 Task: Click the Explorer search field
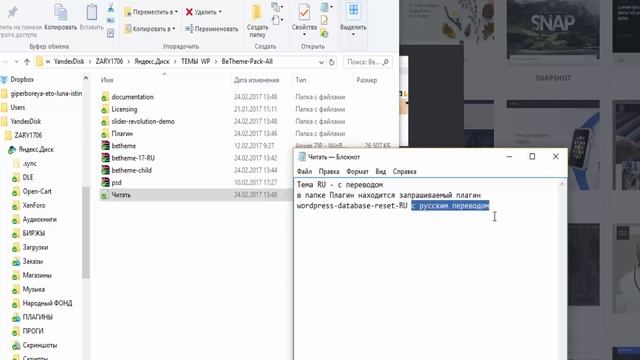coord(367,62)
